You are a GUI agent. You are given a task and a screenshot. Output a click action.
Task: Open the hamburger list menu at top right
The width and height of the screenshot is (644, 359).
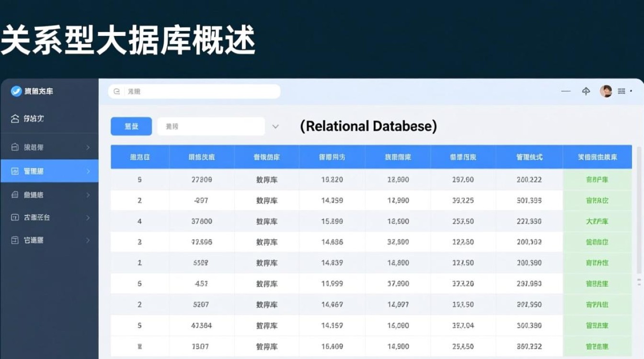point(622,91)
